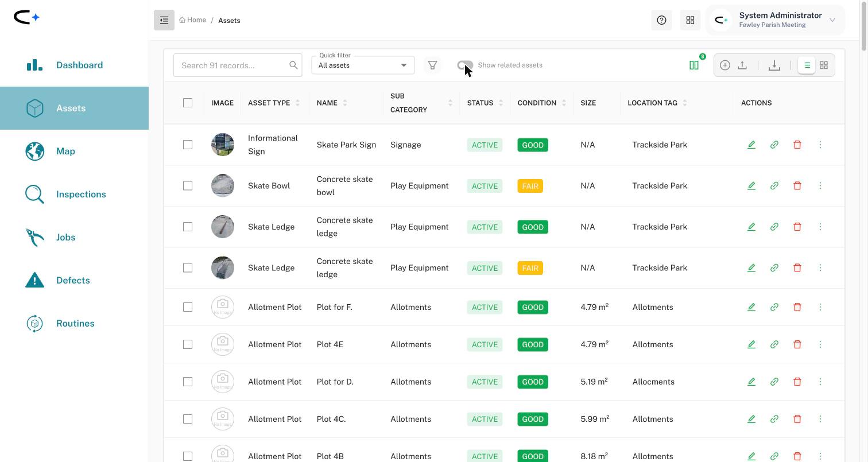Edit the Skate Park Sign asset

751,145
